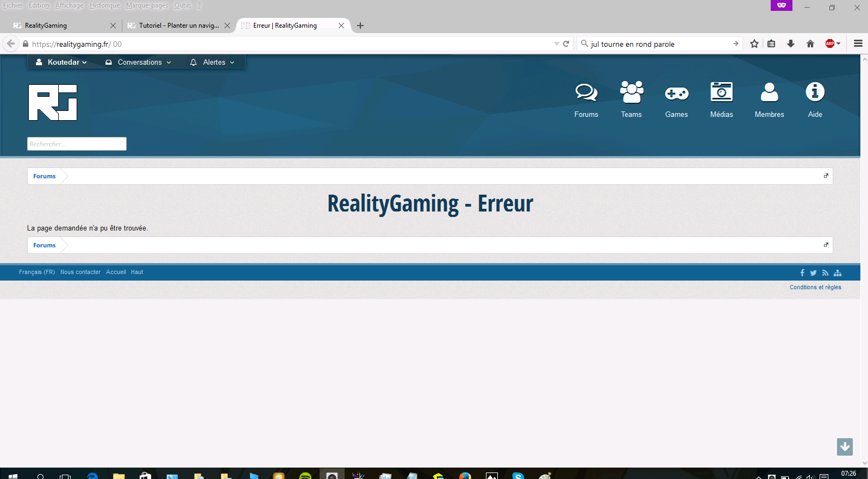Image resolution: width=868 pixels, height=479 pixels.
Task: Click the Rechercher search field
Action: (77, 144)
